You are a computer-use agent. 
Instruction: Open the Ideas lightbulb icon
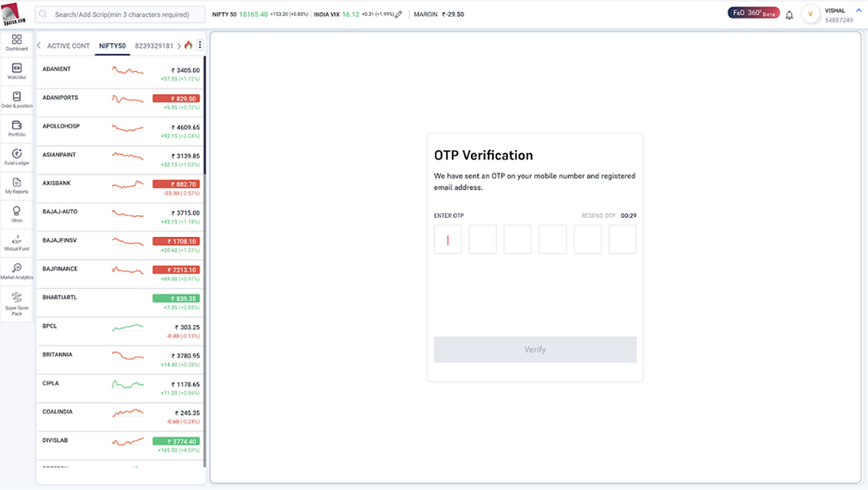pos(17,215)
